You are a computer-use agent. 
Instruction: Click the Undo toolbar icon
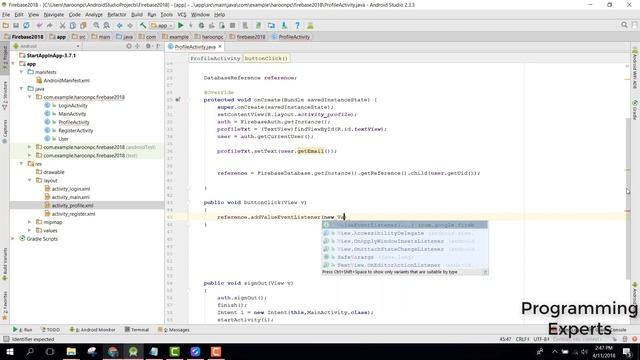click(40, 25)
